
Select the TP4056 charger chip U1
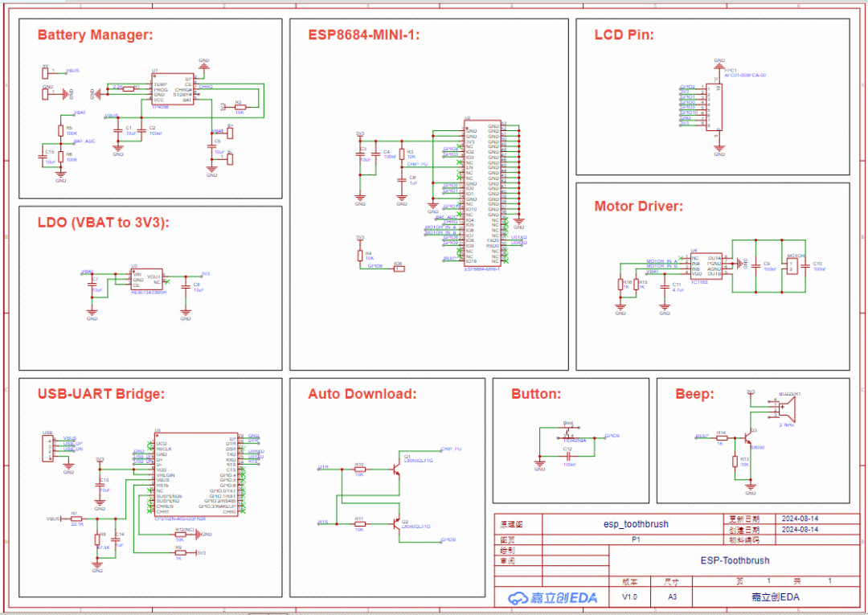[x=172, y=89]
